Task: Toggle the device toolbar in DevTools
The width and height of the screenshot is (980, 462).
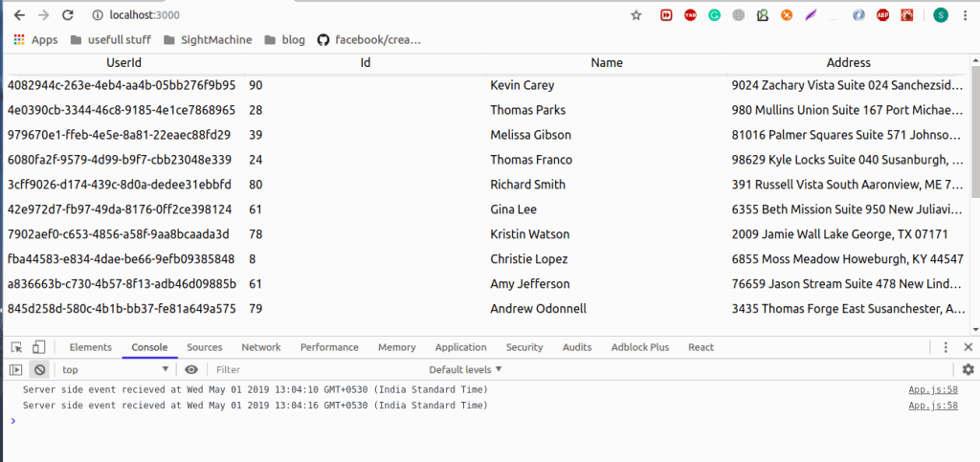Action: (38, 347)
